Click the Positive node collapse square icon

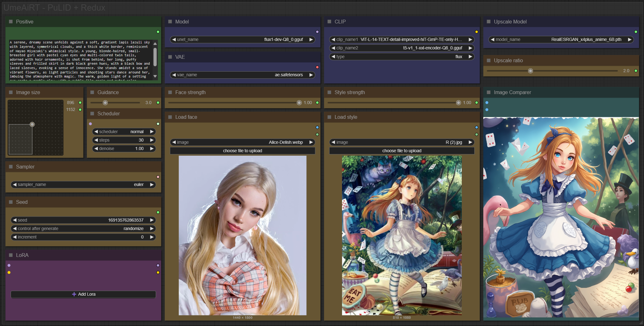[11, 22]
